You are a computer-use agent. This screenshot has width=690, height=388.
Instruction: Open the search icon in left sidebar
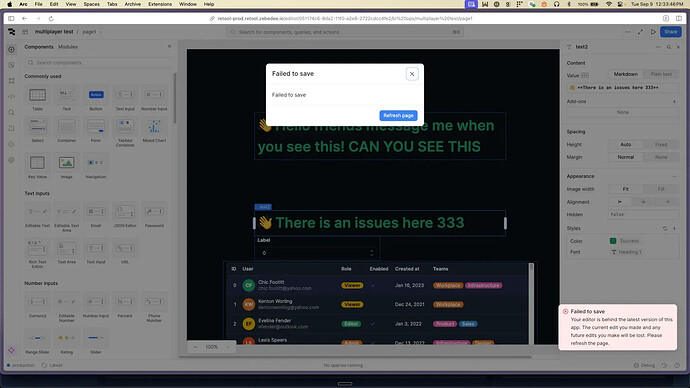(x=11, y=112)
